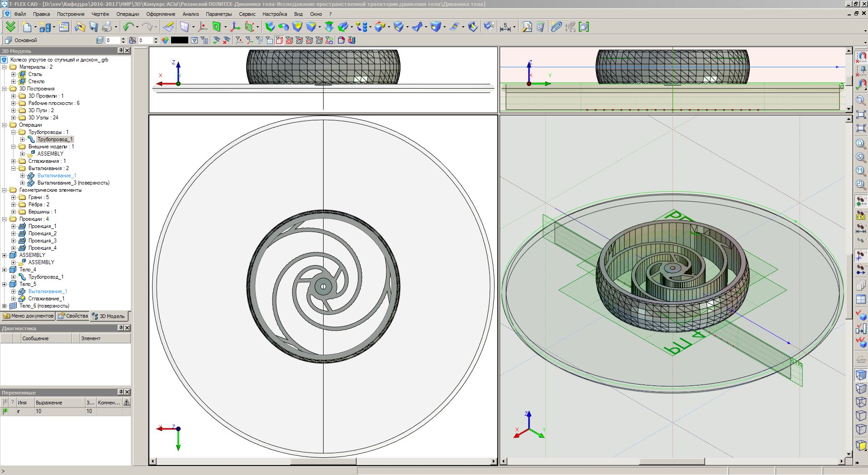The image size is (868, 475).
Task: Select the Extrusion operation tool
Action: tap(270, 27)
